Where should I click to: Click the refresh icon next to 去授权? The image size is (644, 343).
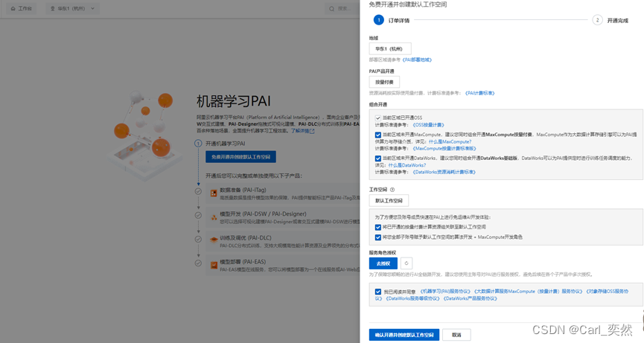pos(407,263)
